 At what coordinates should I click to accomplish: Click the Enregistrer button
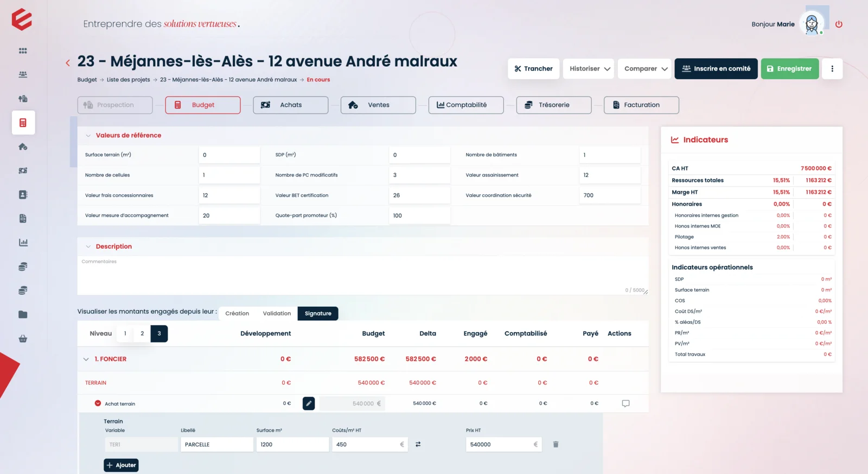(789, 69)
